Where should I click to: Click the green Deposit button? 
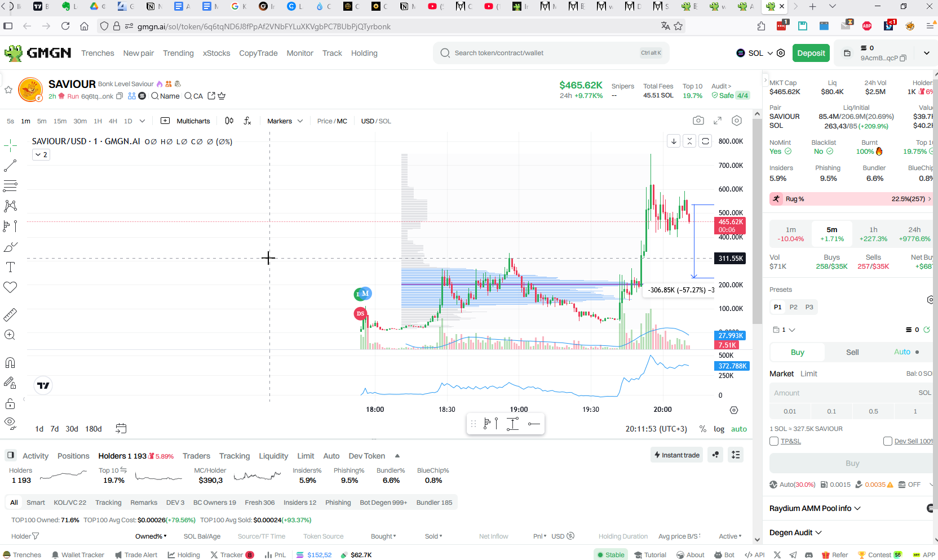(811, 53)
